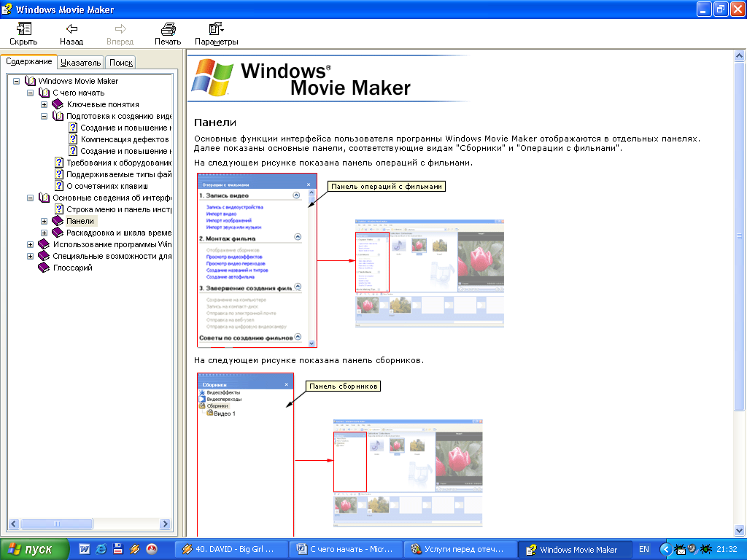Click the EN language indicator

pos(643,550)
